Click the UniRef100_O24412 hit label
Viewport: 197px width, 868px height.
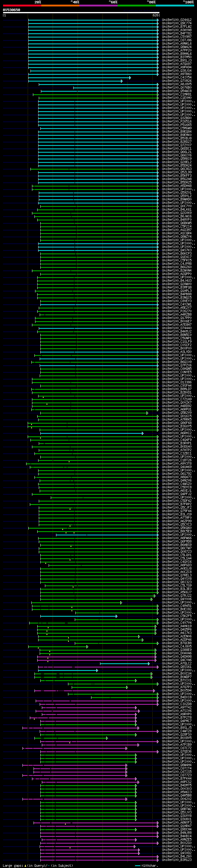tap(176, 20)
